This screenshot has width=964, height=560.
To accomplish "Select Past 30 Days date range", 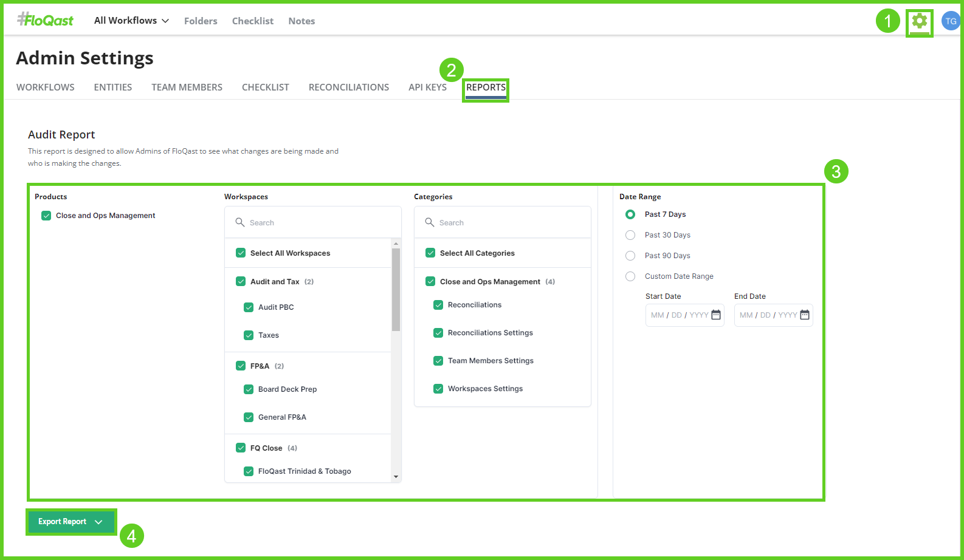I will (x=630, y=235).
